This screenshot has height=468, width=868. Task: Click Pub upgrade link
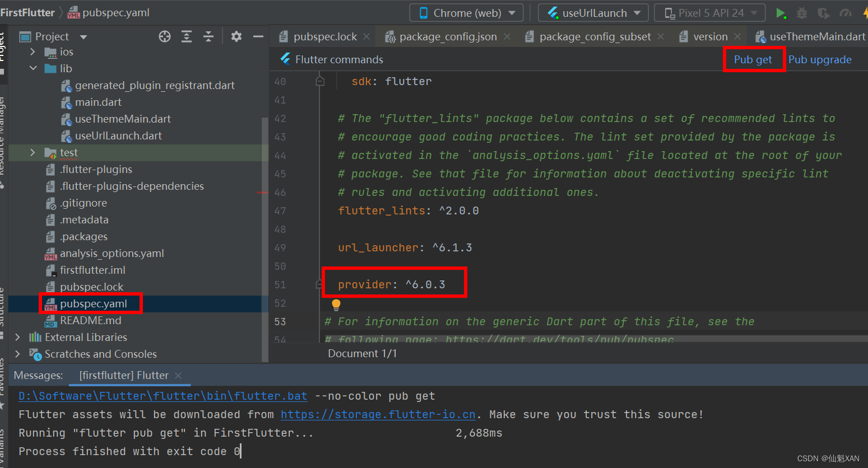(x=820, y=59)
